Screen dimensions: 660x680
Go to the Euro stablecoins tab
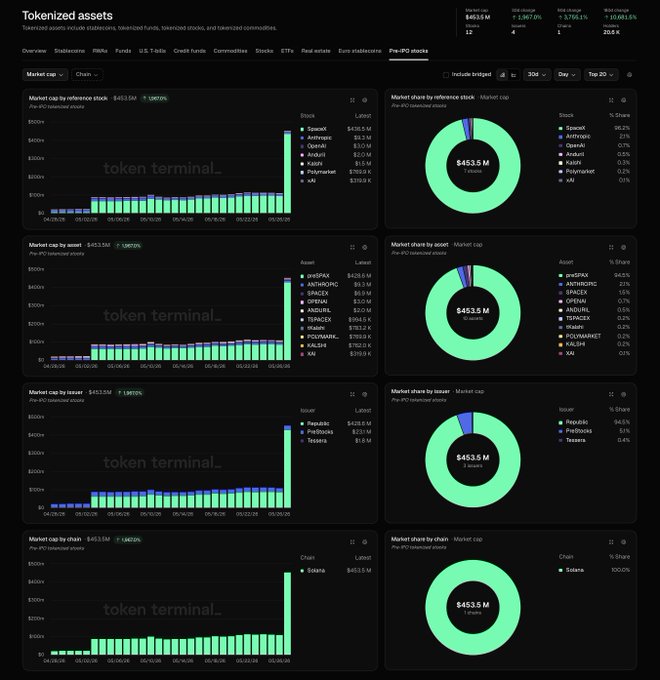[359, 51]
